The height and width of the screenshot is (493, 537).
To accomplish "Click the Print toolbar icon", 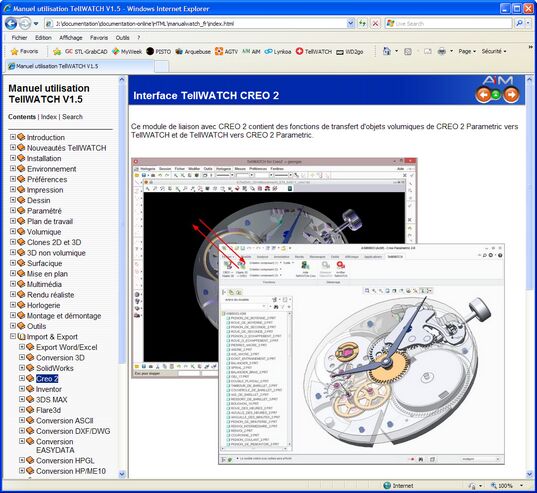I will 442,52.
